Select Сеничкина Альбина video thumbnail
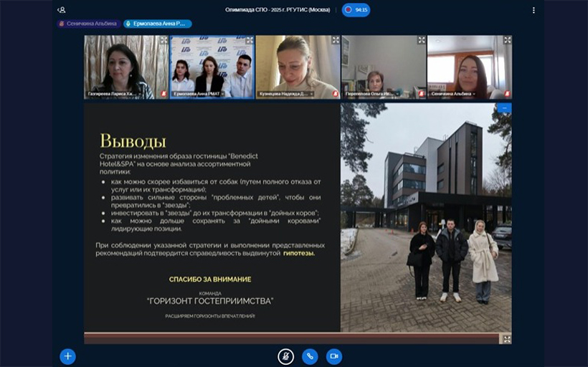Screen dimensions: 588x367 click(x=470, y=67)
